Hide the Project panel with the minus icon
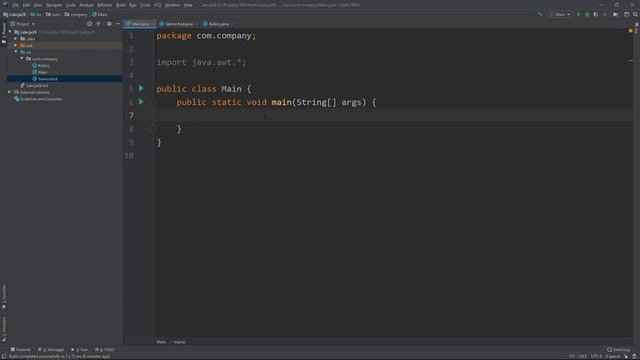 point(118,24)
